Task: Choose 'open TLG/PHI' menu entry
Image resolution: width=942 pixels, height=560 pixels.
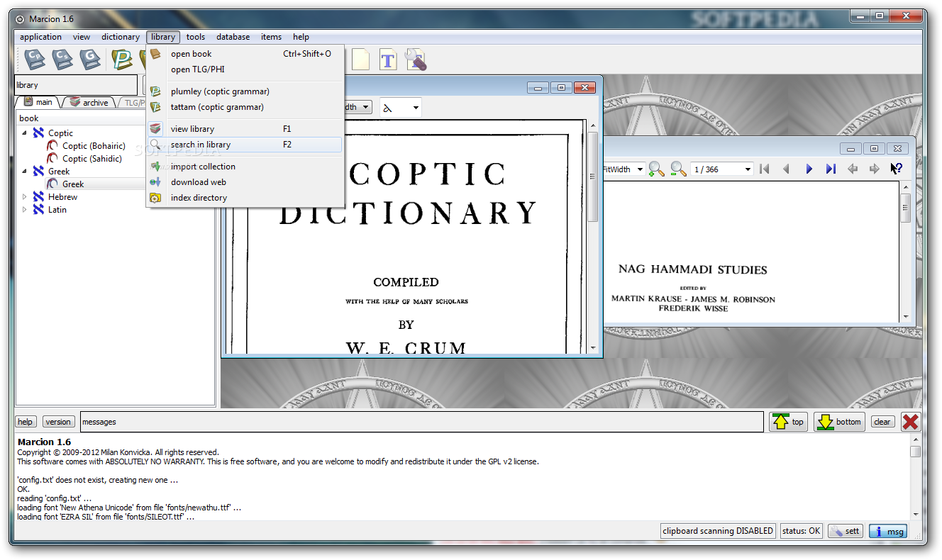Action: point(245,69)
